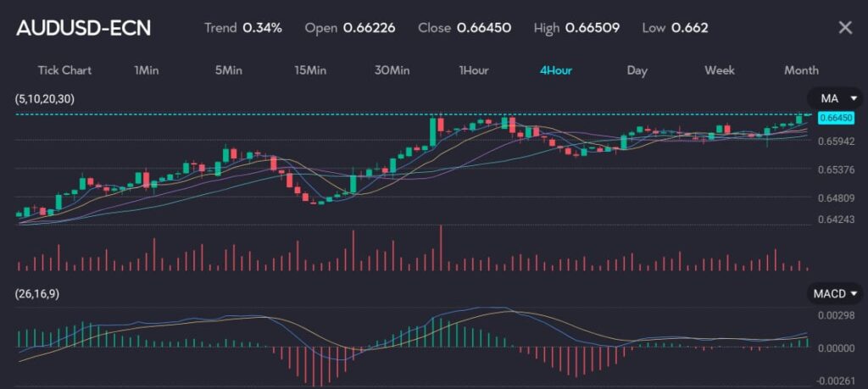The height and width of the screenshot is (389, 868).
Task: Switch to the Month timeframe
Action: pyautogui.click(x=801, y=70)
